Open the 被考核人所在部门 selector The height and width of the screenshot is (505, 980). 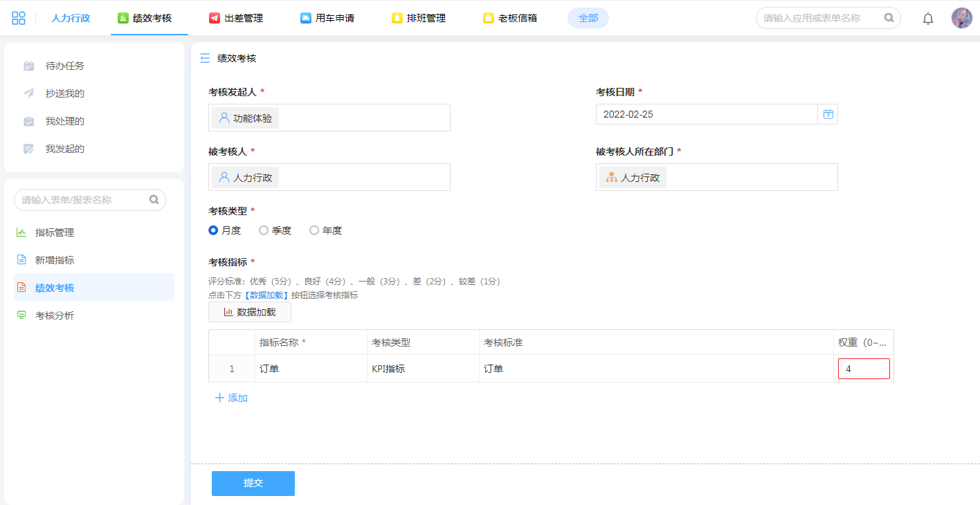716,177
